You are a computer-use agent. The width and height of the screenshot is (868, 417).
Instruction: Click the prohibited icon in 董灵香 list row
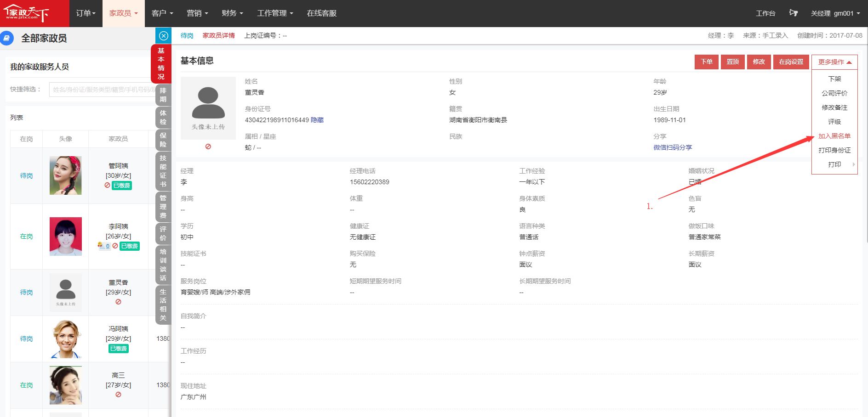118,302
